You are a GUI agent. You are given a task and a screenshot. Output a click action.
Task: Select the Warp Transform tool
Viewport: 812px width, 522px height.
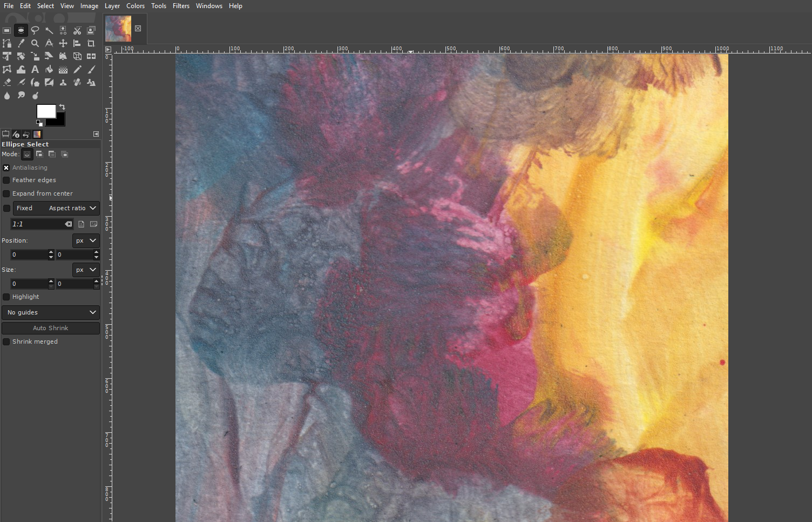21,69
